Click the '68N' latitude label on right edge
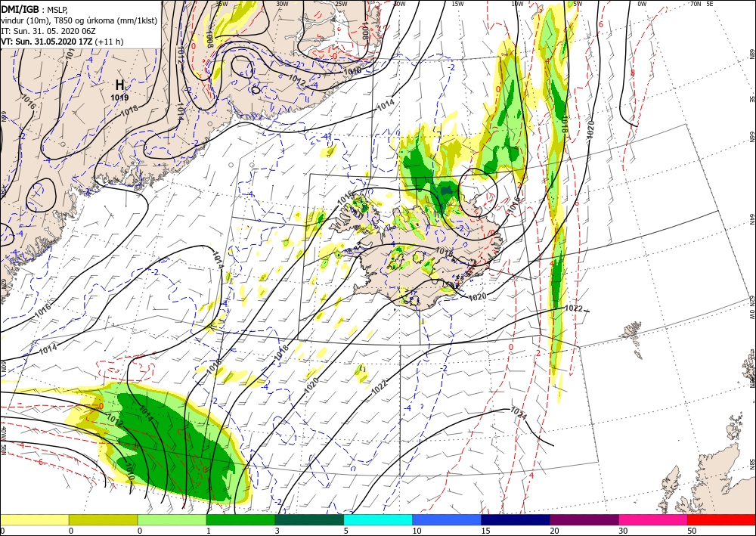 [x=752, y=54]
